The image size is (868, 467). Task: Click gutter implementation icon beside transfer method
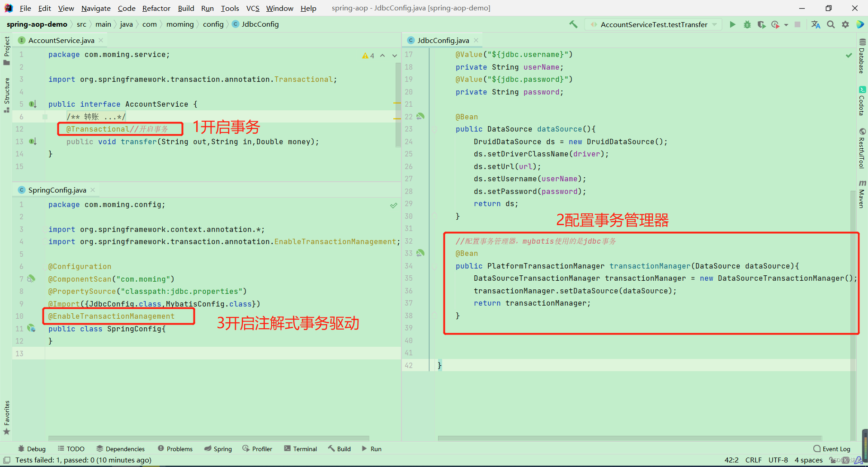pyautogui.click(x=33, y=142)
